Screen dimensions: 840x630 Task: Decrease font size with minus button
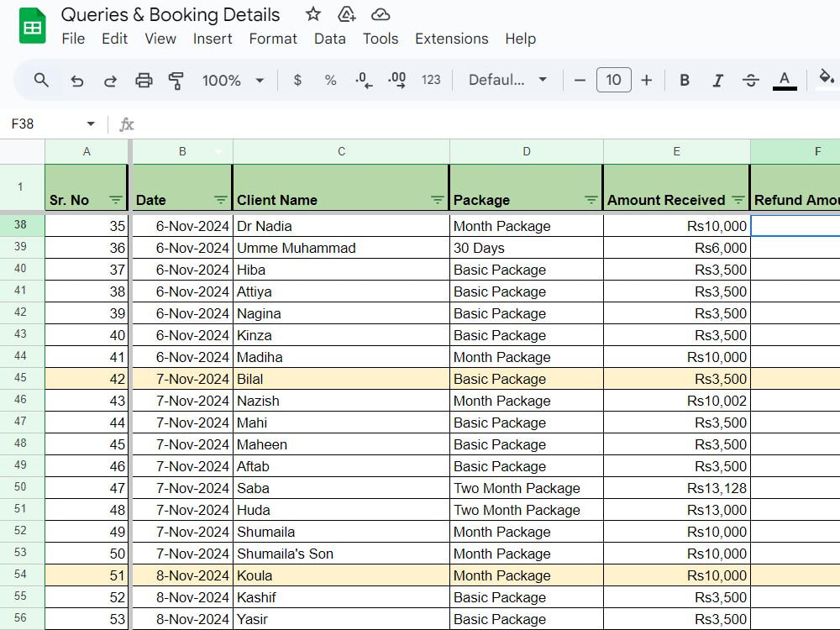[x=580, y=81]
